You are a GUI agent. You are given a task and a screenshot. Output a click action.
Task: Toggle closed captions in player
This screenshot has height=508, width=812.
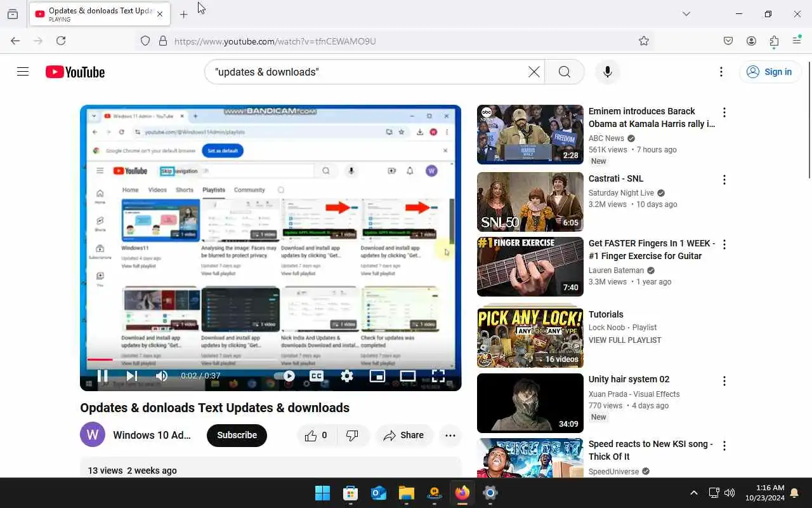[316, 376]
